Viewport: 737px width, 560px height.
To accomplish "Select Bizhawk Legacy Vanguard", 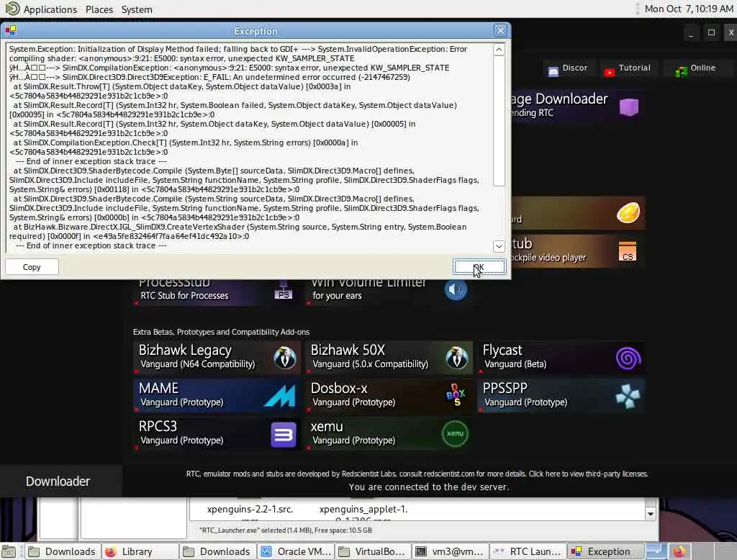I will pyautogui.click(x=216, y=358).
